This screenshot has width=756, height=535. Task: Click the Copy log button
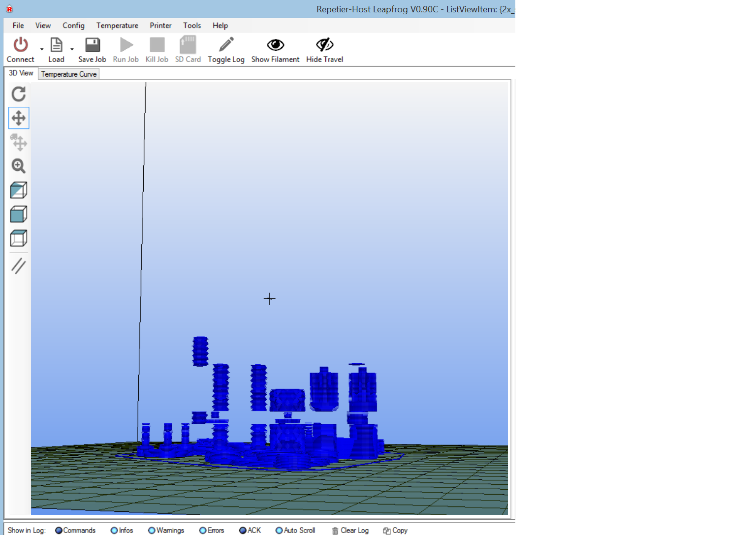point(395,530)
